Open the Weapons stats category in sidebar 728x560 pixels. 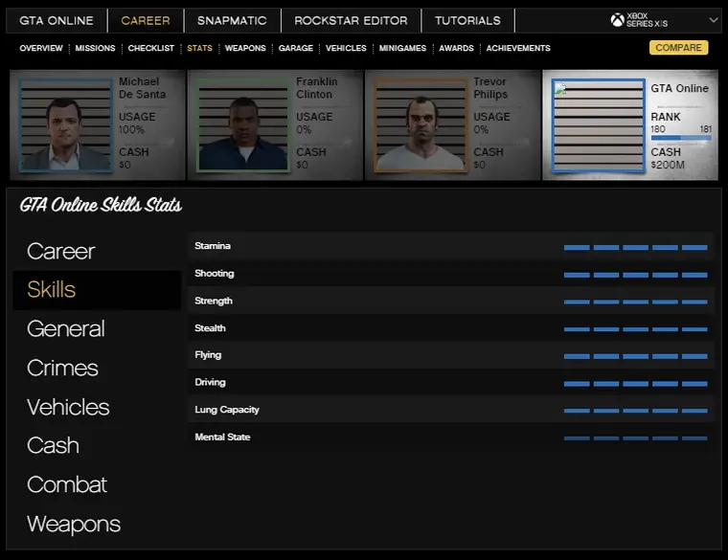[74, 524]
